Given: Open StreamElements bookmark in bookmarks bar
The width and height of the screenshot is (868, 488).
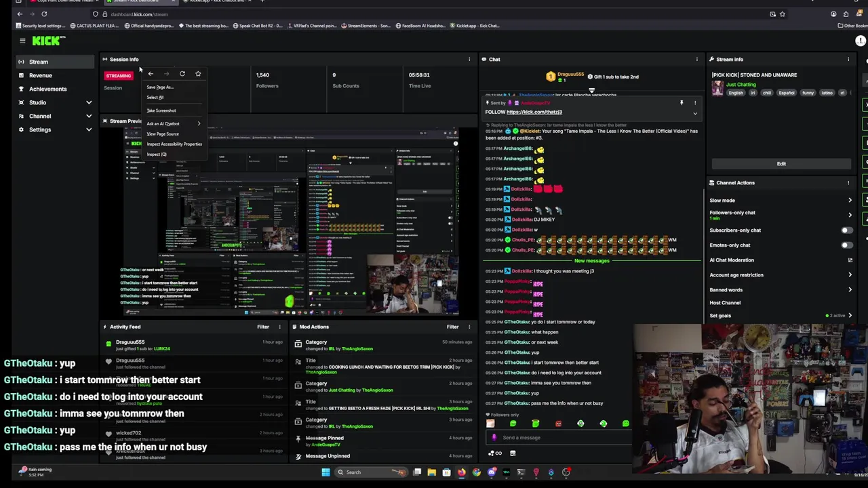Looking at the screenshot, I should (366, 26).
